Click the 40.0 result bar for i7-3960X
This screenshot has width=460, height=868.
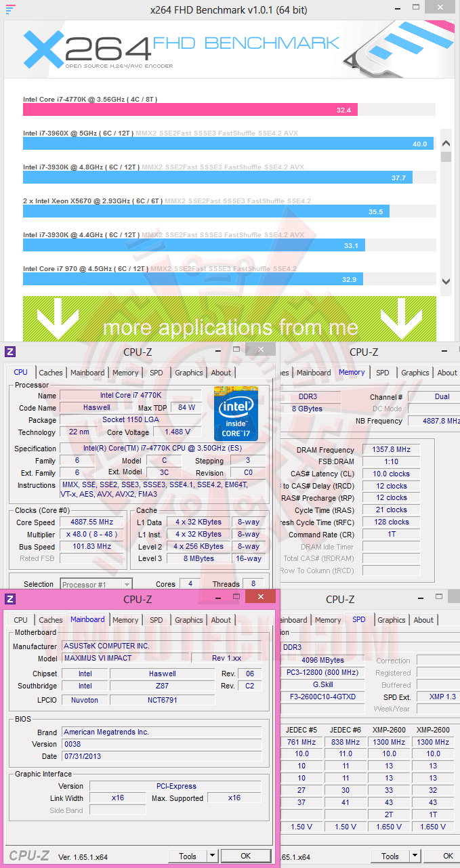tap(228, 144)
